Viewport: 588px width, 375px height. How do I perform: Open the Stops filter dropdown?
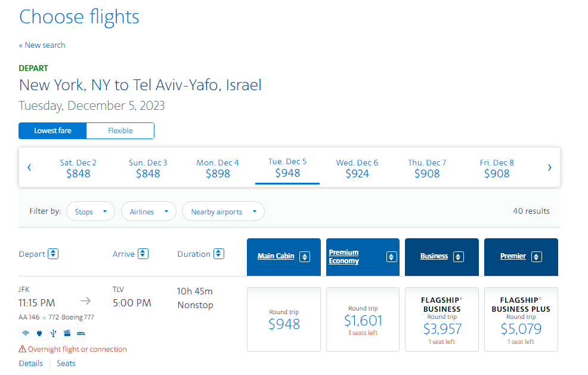[91, 211]
